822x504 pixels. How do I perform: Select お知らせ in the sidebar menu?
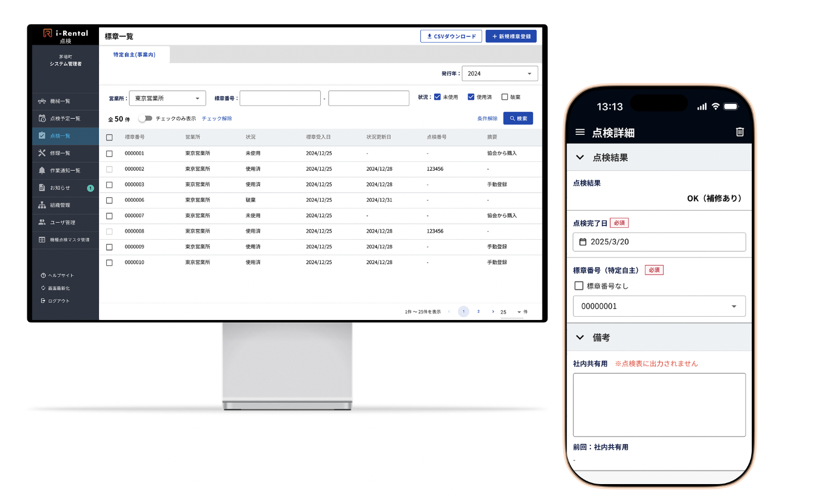click(x=60, y=188)
